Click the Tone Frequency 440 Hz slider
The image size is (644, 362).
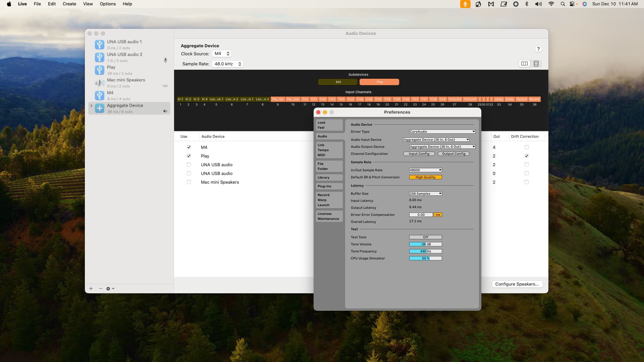tap(425, 251)
